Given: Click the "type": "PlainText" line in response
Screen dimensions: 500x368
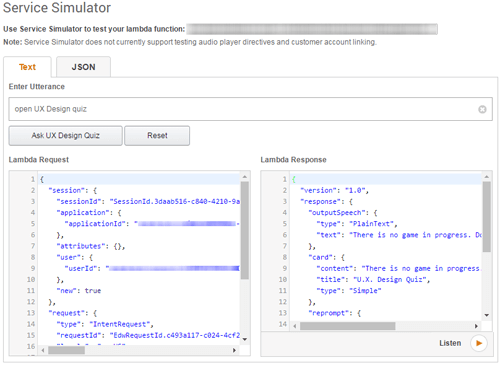Looking at the screenshot, I should pyautogui.click(x=357, y=224).
